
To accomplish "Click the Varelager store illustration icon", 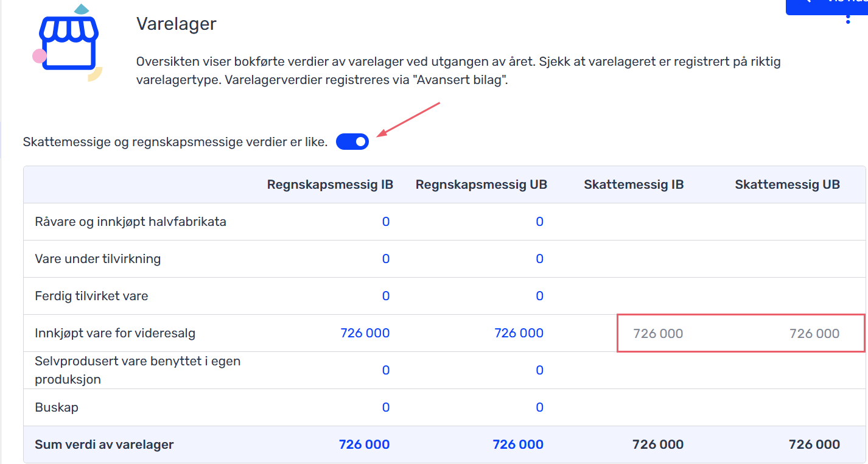I will (x=68, y=43).
